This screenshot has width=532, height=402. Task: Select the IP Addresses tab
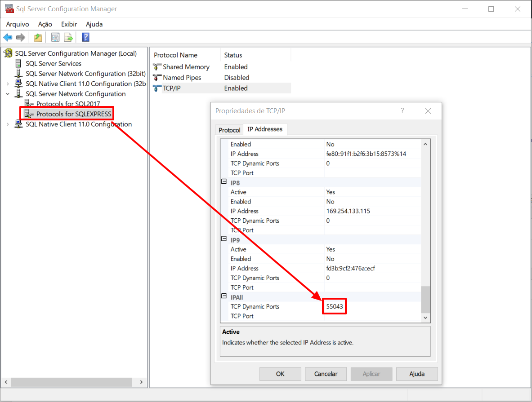265,129
